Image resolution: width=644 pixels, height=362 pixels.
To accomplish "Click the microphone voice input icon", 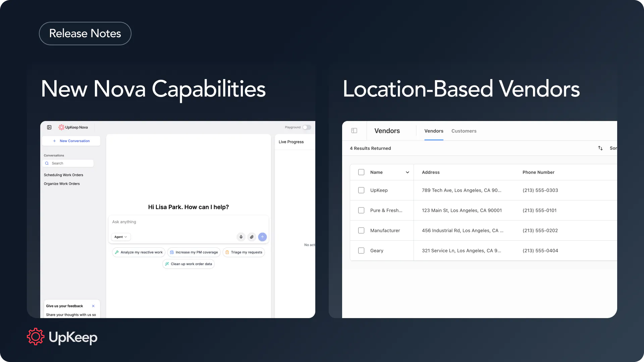I will (x=241, y=237).
